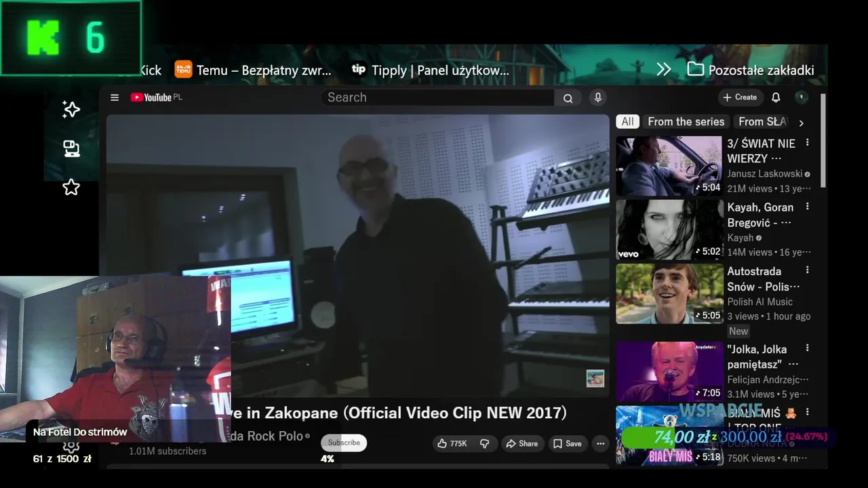Select the All filter chip

pyautogui.click(x=628, y=122)
